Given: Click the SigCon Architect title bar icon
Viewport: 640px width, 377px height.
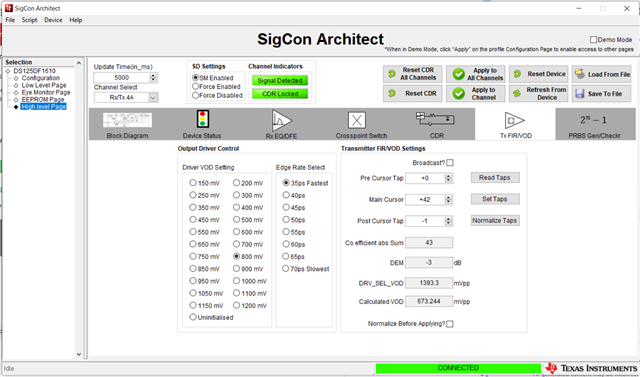Looking at the screenshot, I should point(9,8).
